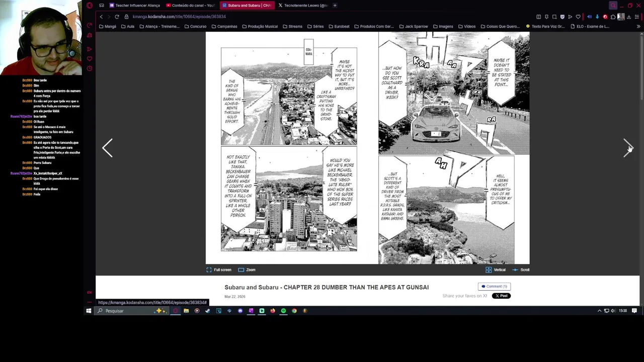Screen dimensions: 644x362
Task: Open the volume icon in system tray
Action: tap(613, 311)
